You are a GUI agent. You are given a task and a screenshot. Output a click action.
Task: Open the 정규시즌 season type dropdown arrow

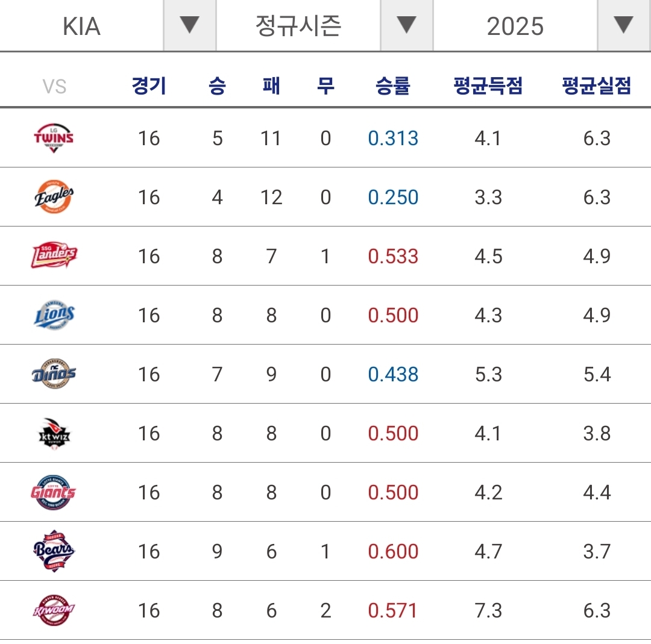pos(406,25)
